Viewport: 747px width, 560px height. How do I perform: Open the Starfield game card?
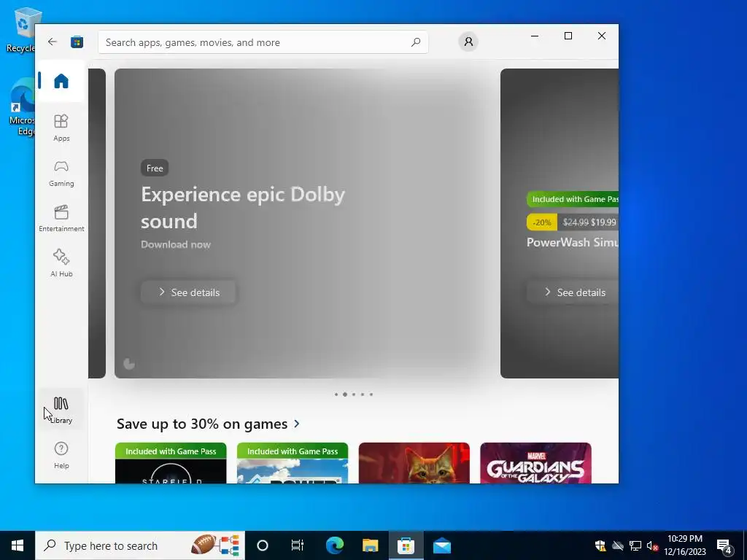tap(171, 463)
